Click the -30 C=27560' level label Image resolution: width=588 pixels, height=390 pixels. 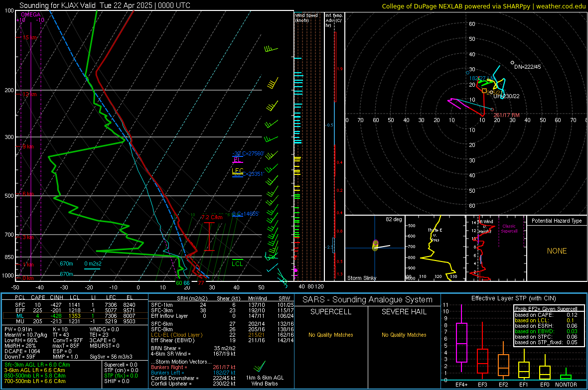pyautogui.click(x=248, y=154)
